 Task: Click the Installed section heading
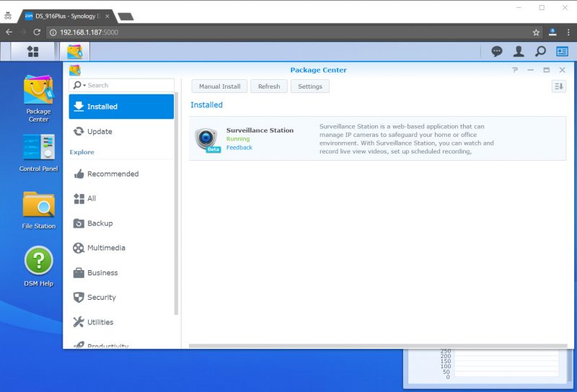206,104
